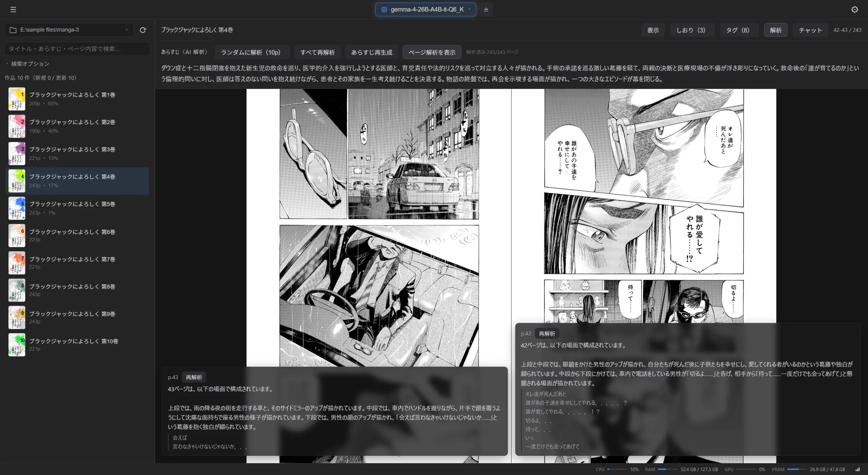Click the CPU usage bar
The height and width of the screenshot is (475, 868).
617,470
